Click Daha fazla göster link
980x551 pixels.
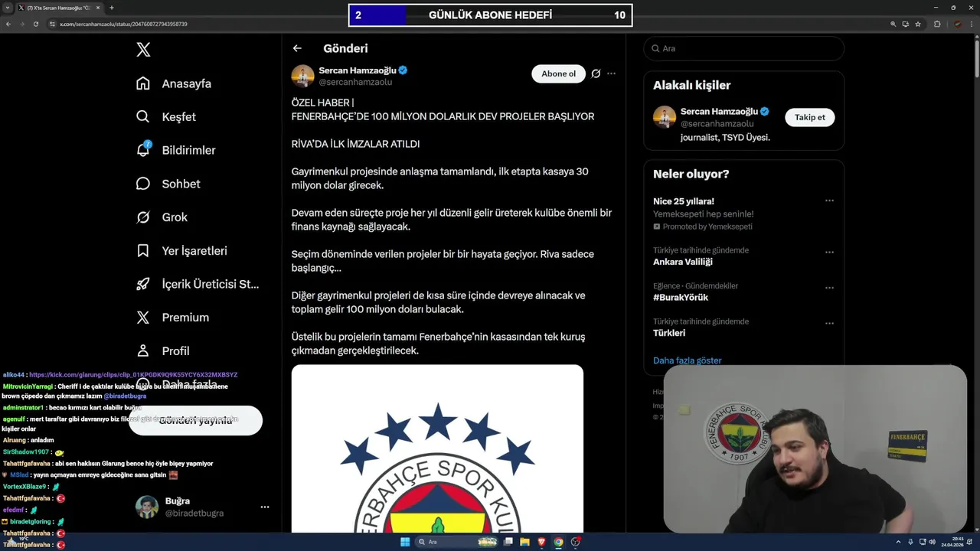(687, 360)
